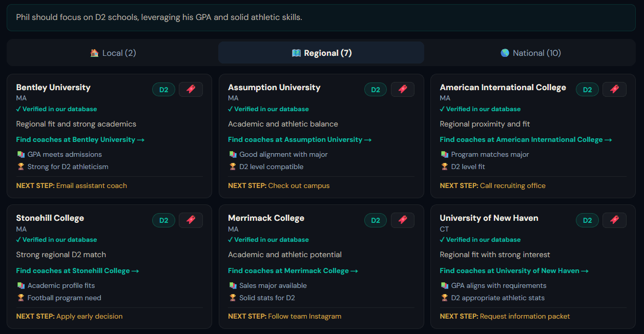Click the trophy icon beside D2 appropriate athletic stats
Screen dimensions: 644x334
tap(444, 298)
